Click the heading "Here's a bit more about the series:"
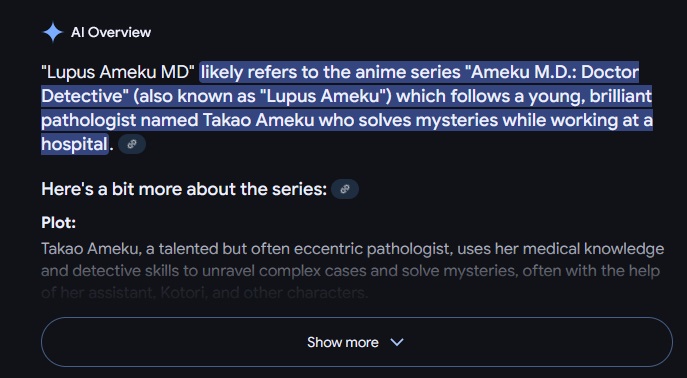687x378 pixels. coord(184,189)
